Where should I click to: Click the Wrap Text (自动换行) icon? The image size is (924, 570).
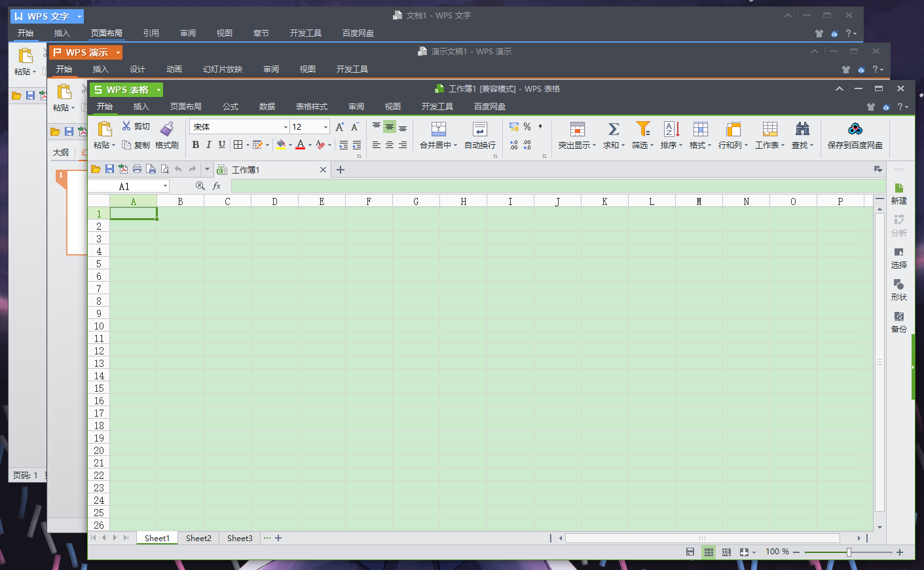(479, 129)
